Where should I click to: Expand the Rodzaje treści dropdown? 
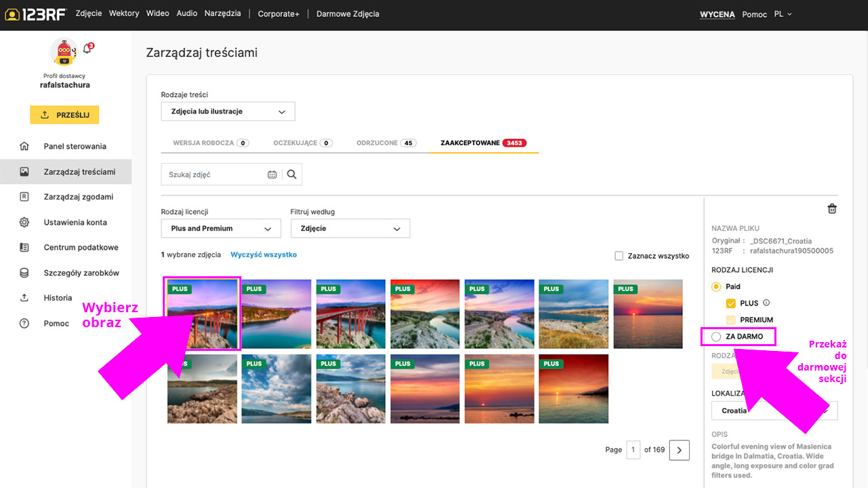click(x=228, y=111)
